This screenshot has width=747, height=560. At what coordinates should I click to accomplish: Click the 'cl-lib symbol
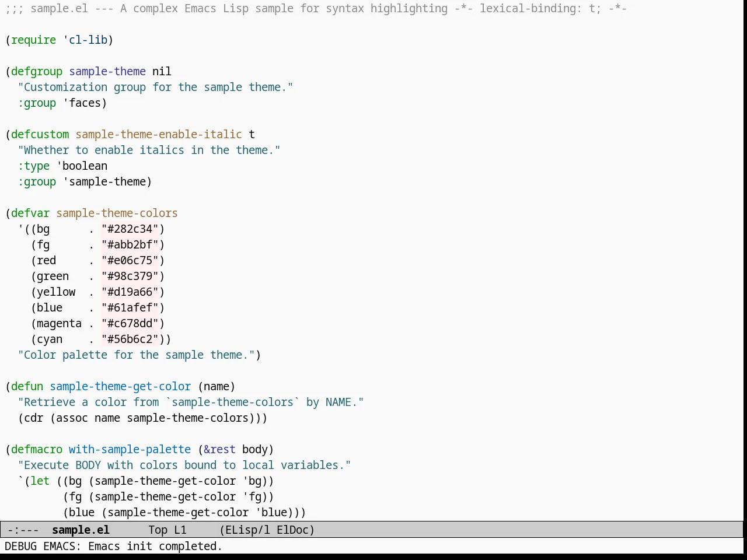coord(85,40)
